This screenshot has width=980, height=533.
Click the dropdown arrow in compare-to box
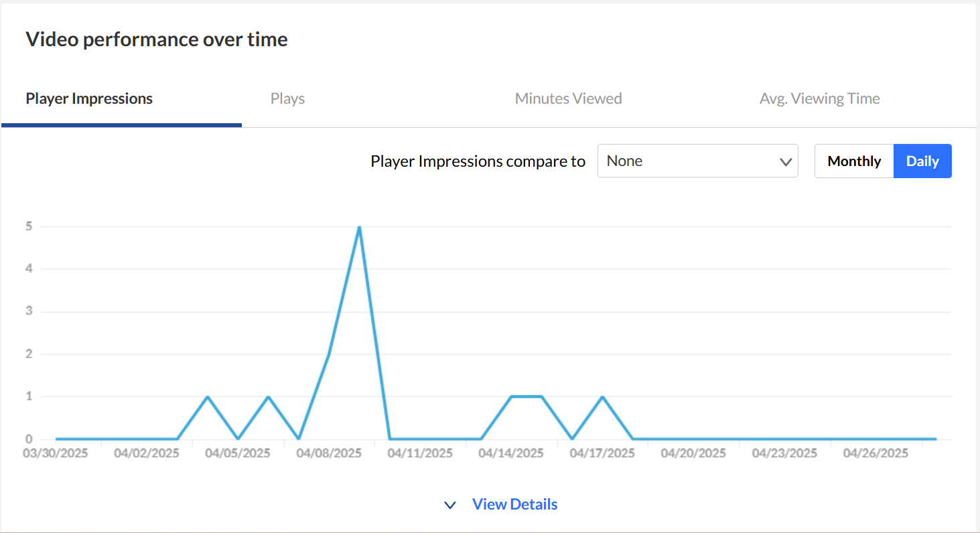[786, 162]
